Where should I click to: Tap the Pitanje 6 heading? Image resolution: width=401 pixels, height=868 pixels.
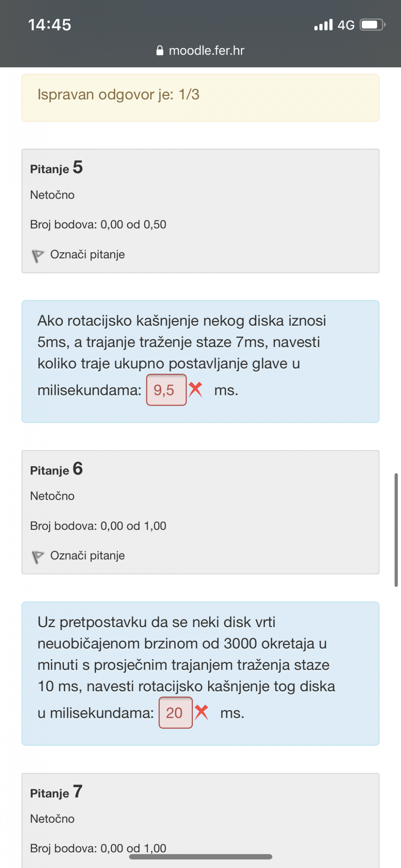pyautogui.click(x=57, y=469)
